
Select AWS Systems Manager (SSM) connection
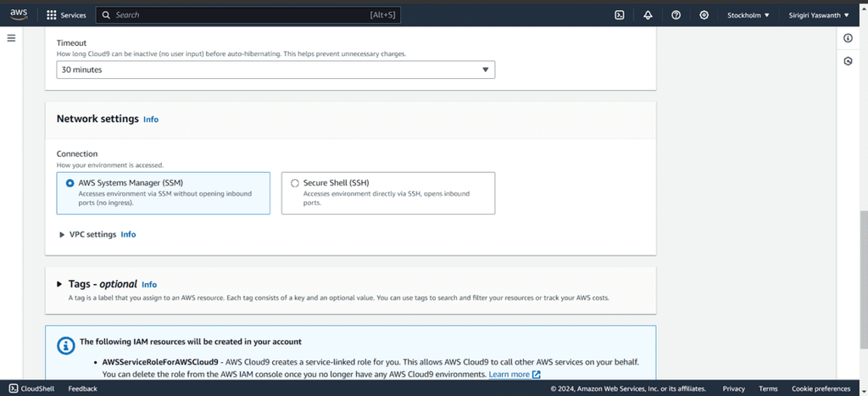point(163,192)
